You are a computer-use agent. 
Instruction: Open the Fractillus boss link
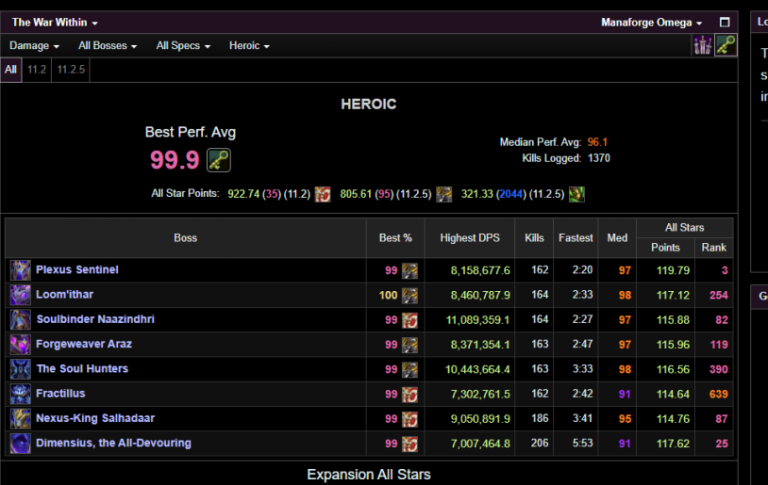pyautogui.click(x=60, y=393)
